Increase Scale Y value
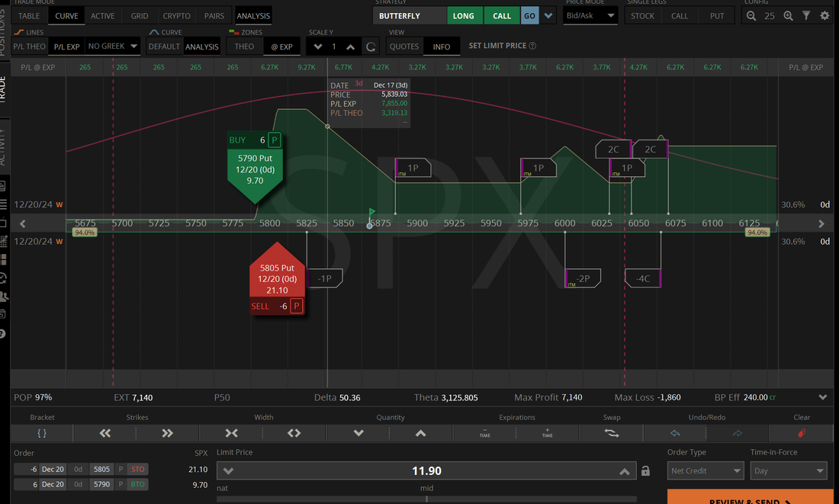Viewport: 839px width, 504px height. (351, 47)
